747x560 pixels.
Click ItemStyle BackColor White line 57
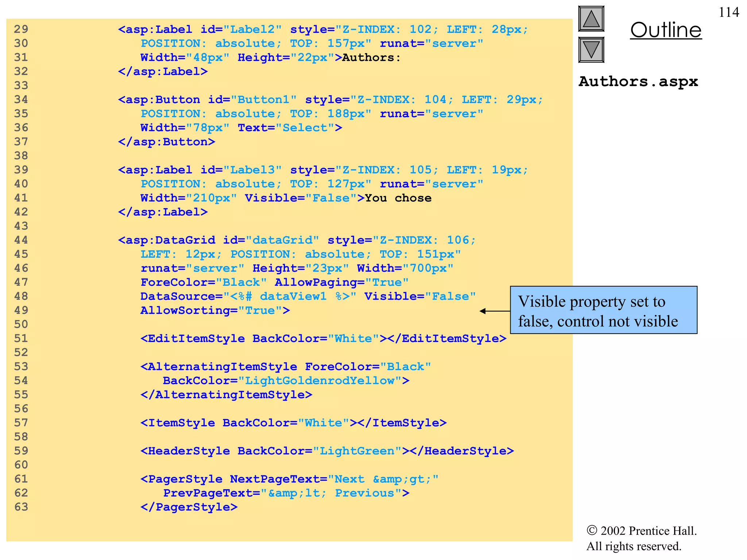click(x=294, y=423)
